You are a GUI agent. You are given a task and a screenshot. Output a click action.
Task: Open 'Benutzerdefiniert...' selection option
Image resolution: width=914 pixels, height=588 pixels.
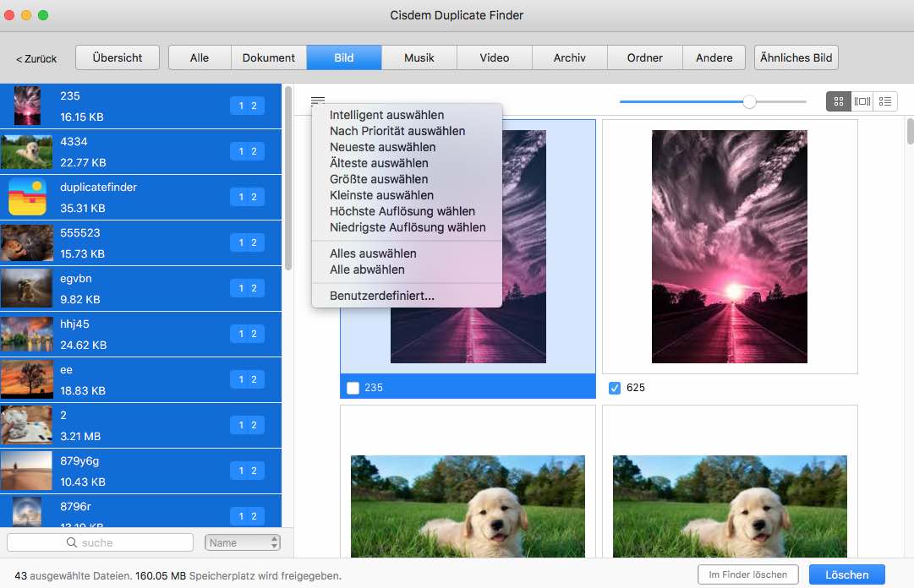click(382, 296)
